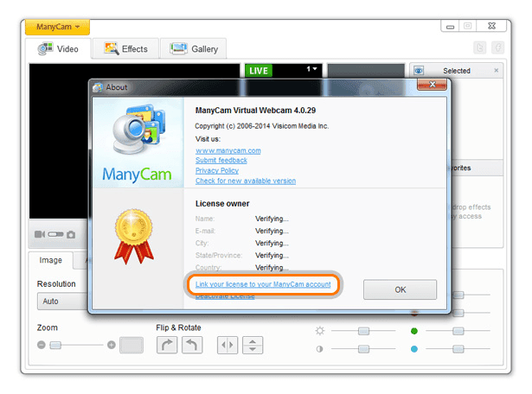This screenshot has height=394, width=532.
Task: Click the zoom preview box
Action: click(131, 346)
